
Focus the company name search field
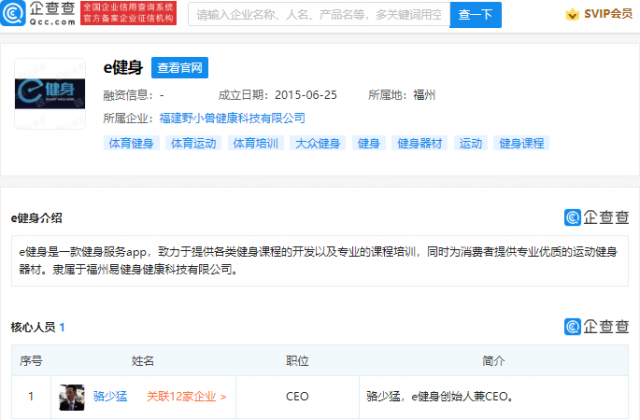319,15
